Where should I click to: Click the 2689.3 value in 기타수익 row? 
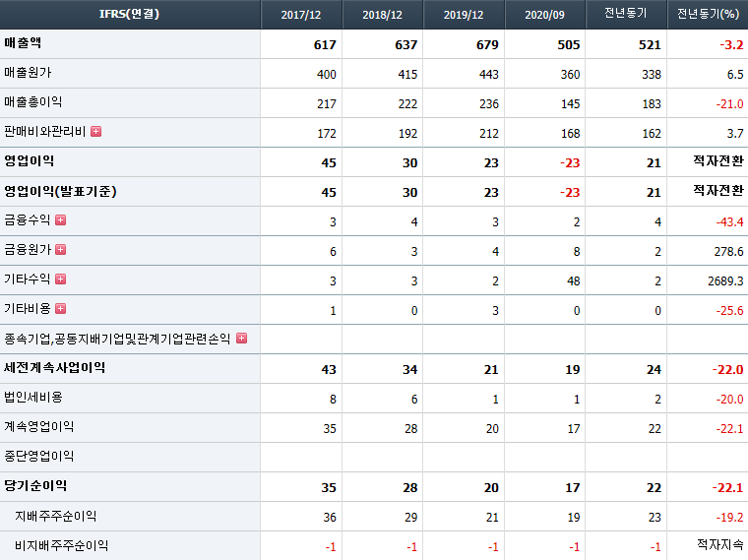(725, 281)
